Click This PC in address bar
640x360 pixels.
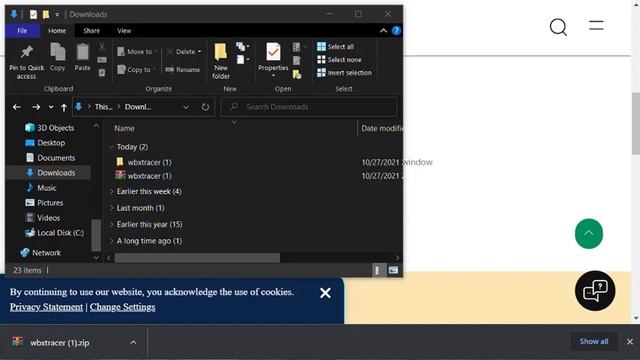103,107
